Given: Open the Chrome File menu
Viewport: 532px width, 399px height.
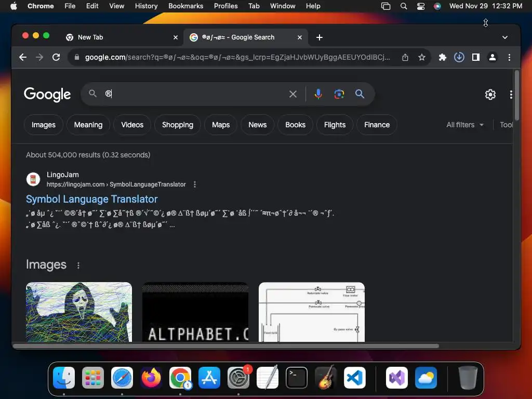Looking at the screenshot, I should [x=70, y=6].
